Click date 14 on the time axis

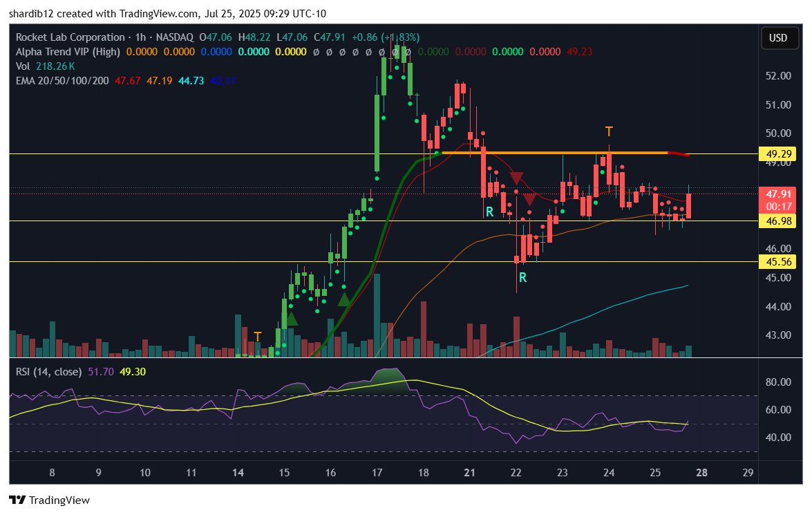point(238,473)
